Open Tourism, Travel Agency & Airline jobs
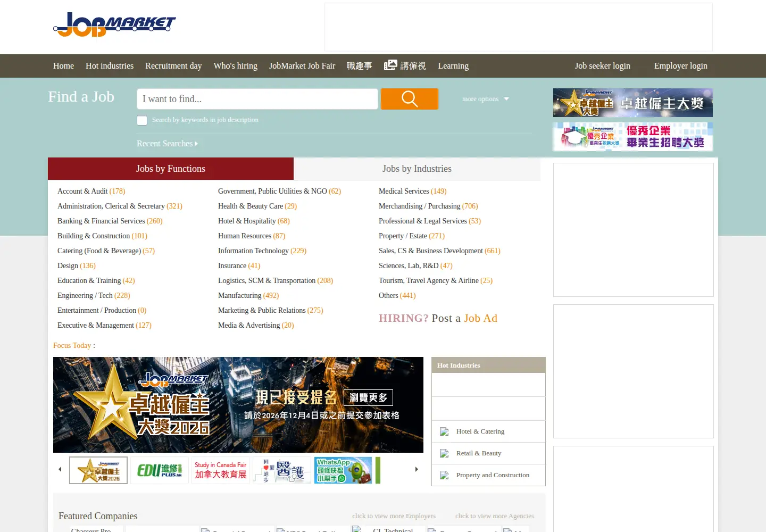The image size is (766, 532). [x=436, y=280]
